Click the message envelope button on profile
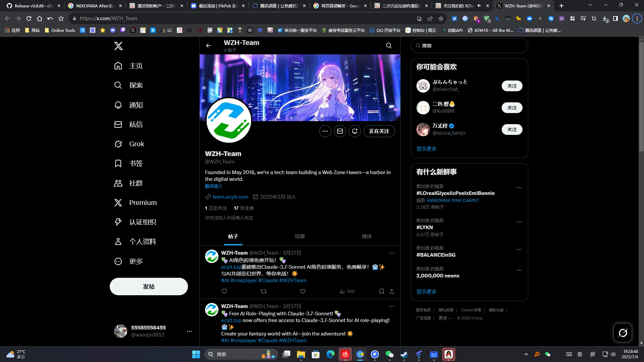 tap(340, 131)
